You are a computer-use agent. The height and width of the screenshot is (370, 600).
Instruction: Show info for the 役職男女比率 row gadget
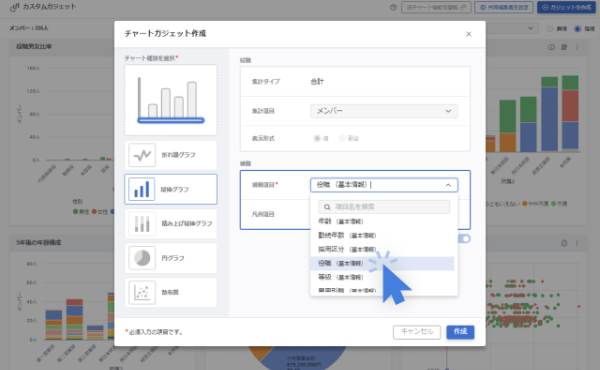[551, 47]
